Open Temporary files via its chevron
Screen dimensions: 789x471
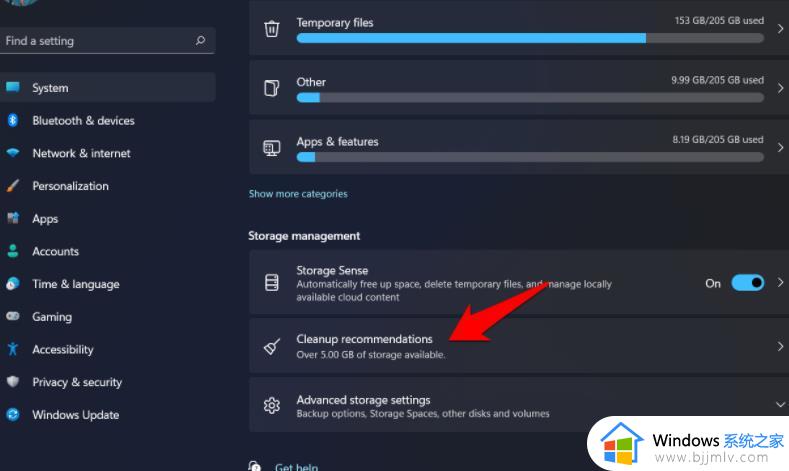coord(780,29)
